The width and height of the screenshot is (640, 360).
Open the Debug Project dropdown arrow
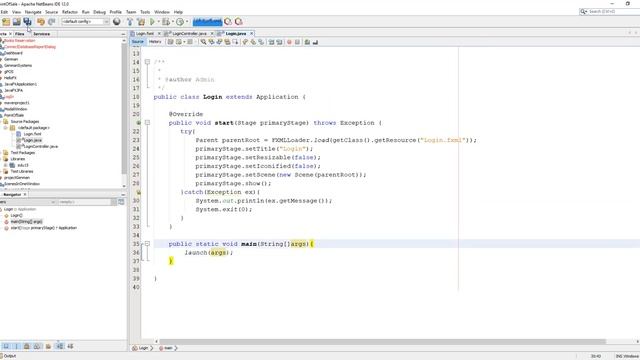click(173, 22)
